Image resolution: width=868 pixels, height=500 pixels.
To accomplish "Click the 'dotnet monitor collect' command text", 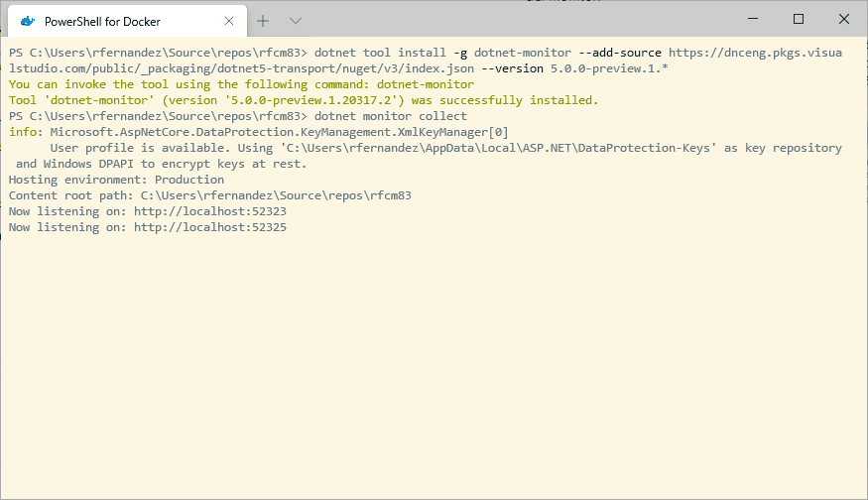I will point(391,116).
